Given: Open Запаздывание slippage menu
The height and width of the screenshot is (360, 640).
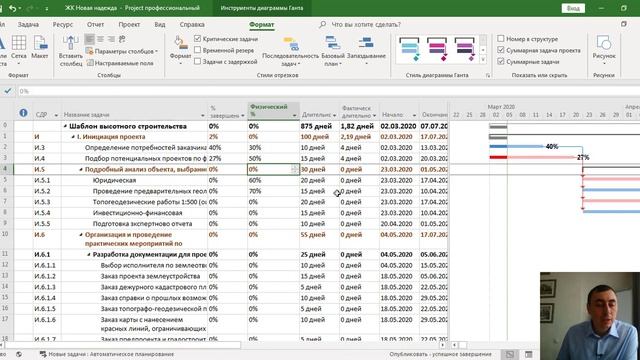Looking at the screenshot, I should tap(366, 50).
